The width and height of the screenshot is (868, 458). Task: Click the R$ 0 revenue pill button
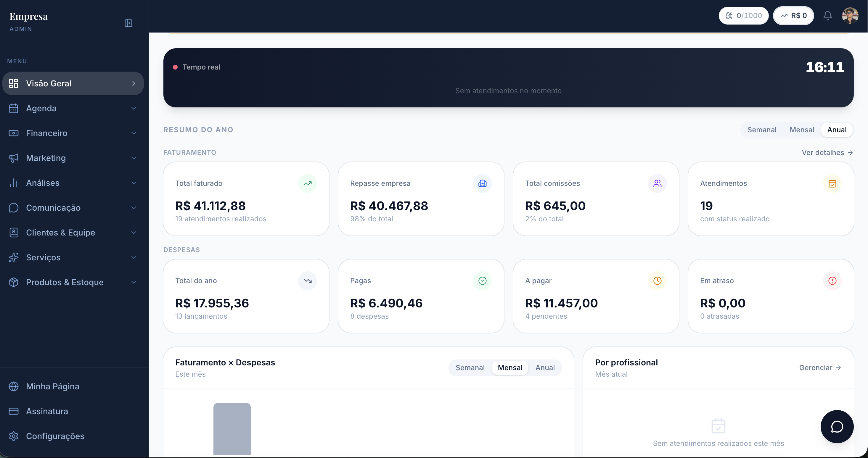click(x=793, y=15)
